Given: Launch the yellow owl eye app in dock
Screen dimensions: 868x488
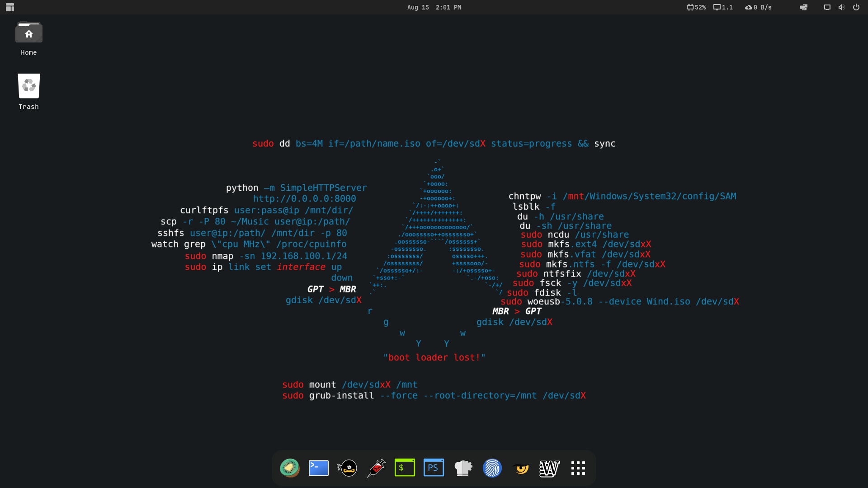Looking at the screenshot, I should tap(521, 468).
